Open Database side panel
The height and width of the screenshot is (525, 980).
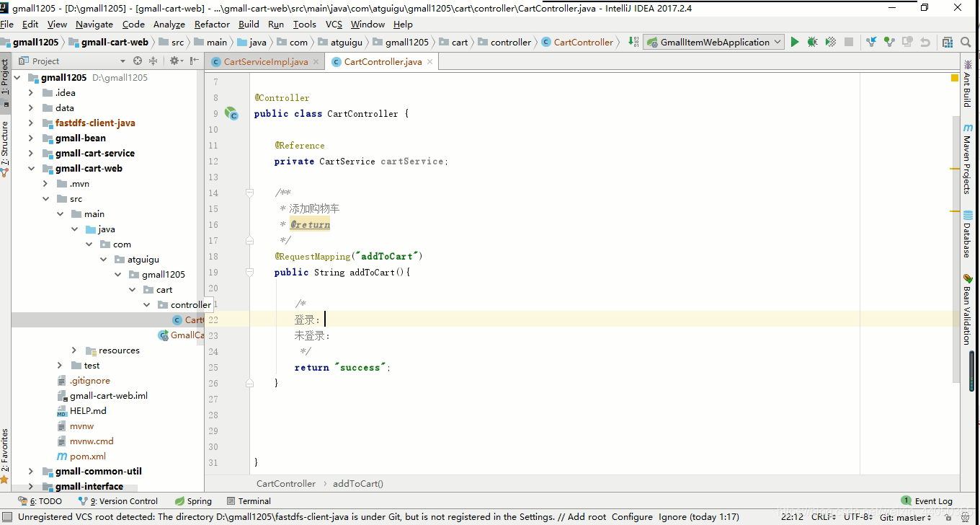pos(968,234)
